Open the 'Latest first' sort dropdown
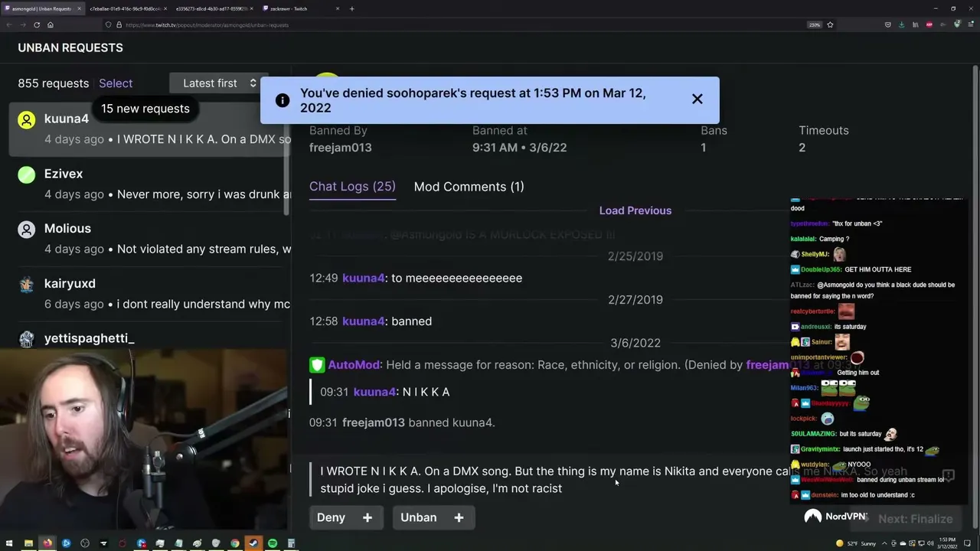980x551 pixels. tap(219, 83)
